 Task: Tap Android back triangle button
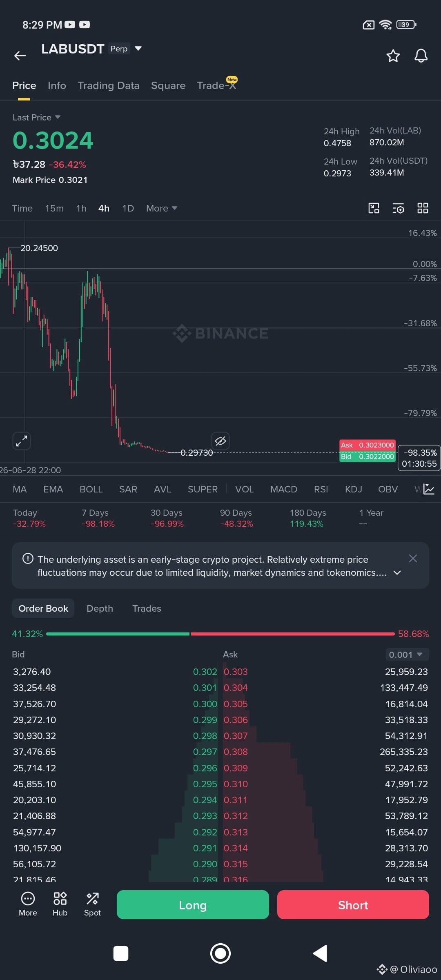320,953
